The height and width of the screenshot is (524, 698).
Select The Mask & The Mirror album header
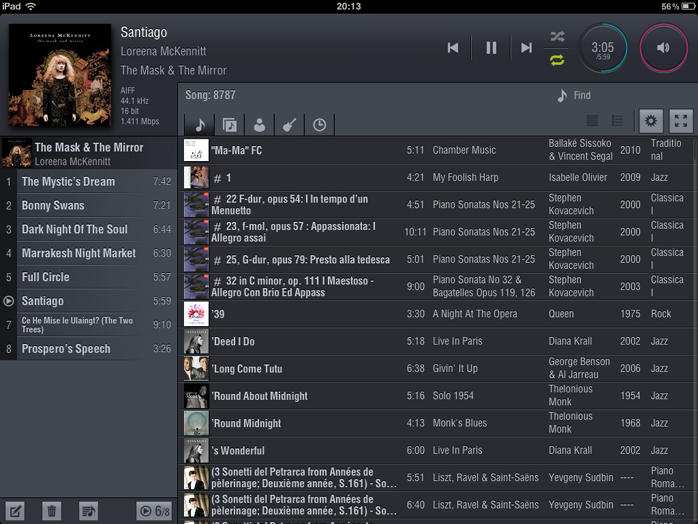pos(89,153)
